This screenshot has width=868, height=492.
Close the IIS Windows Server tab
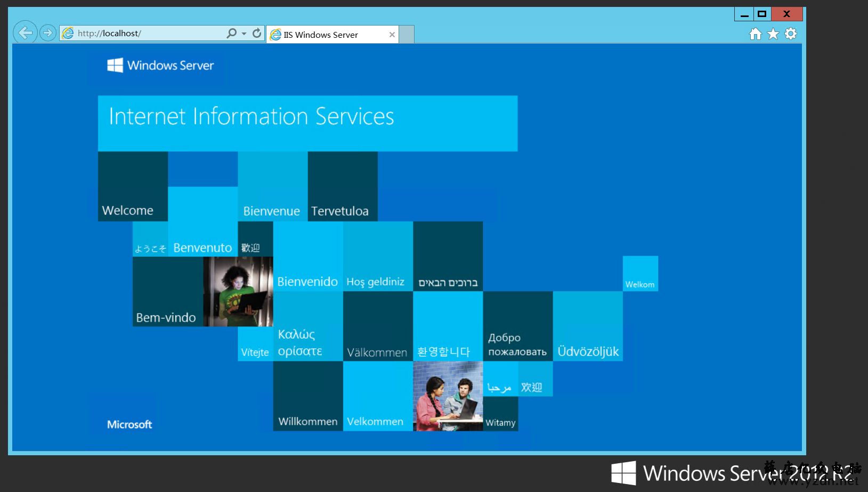[392, 35]
